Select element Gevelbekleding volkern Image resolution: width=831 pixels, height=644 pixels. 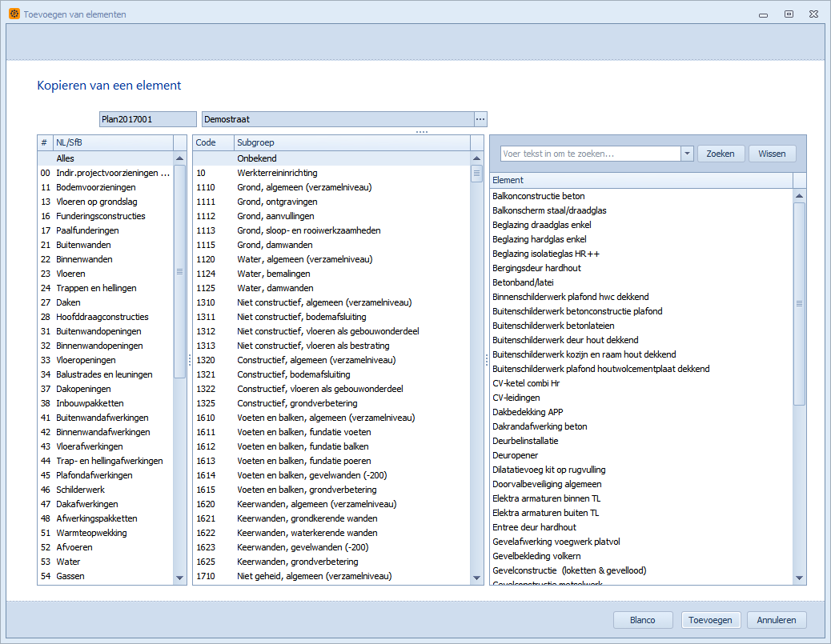641,556
